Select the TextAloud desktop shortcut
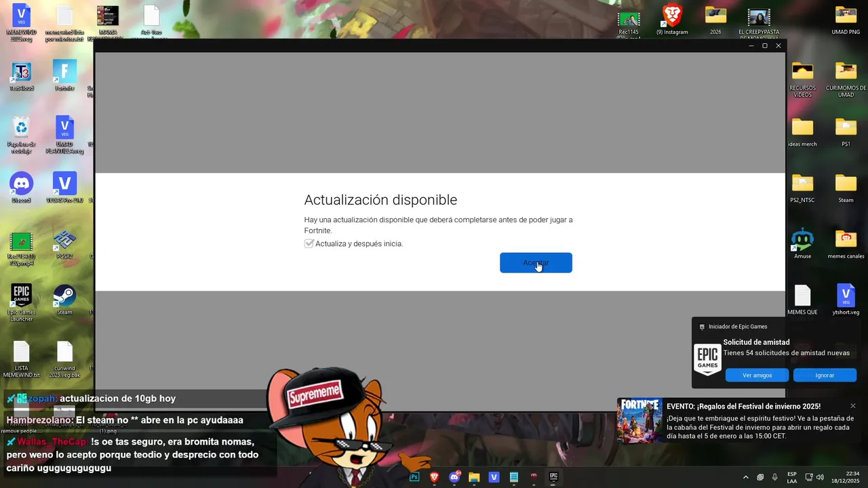The height and width of the screenshot is (488, 868). tap(21, 76)
